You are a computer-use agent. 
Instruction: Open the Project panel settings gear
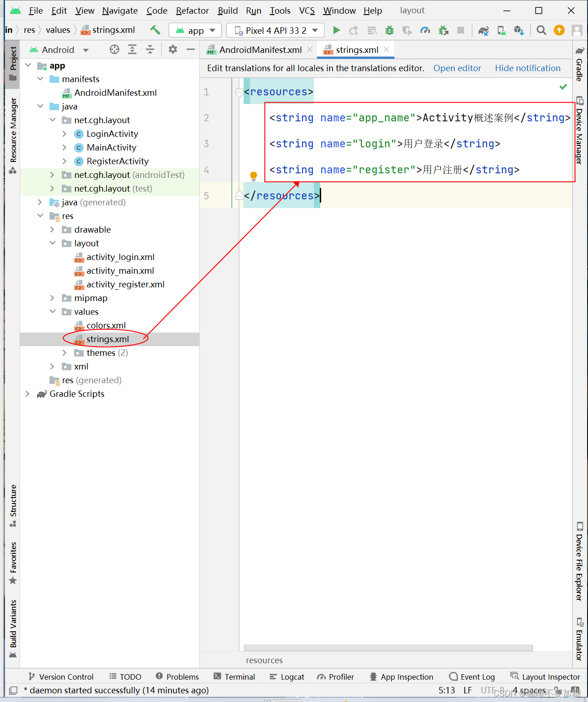(172, 49)
